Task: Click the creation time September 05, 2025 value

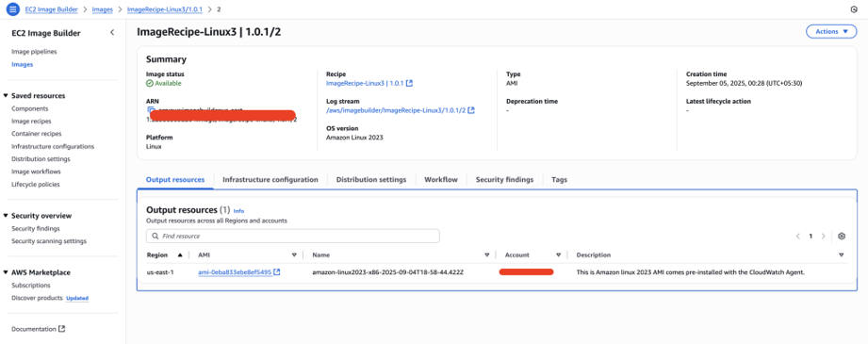Action: tap(744, 83)
